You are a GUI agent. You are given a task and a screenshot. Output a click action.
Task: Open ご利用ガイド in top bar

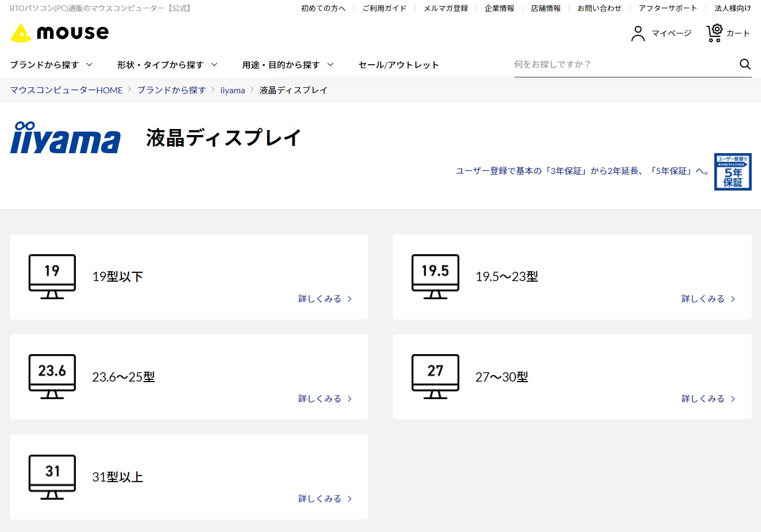[385, 8]
